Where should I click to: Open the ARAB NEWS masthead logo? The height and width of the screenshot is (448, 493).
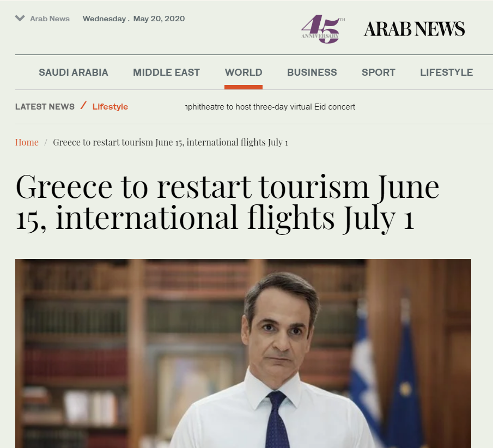[414, 29]
